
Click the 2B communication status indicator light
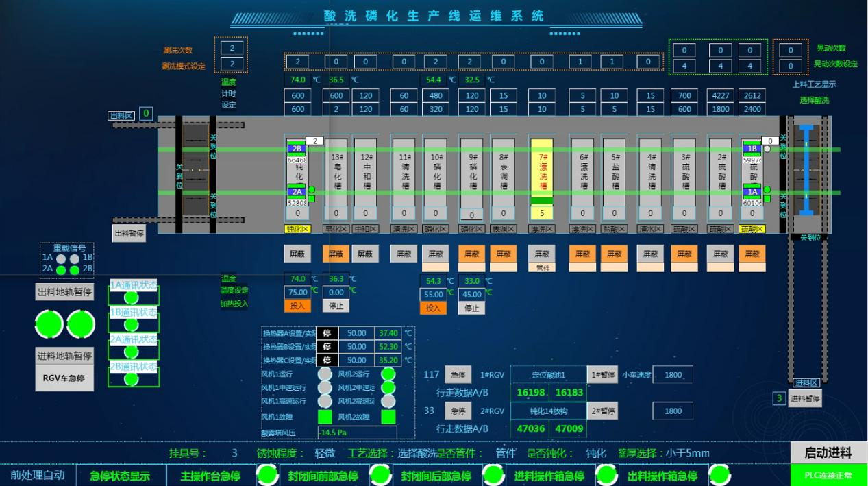(131, 379)
